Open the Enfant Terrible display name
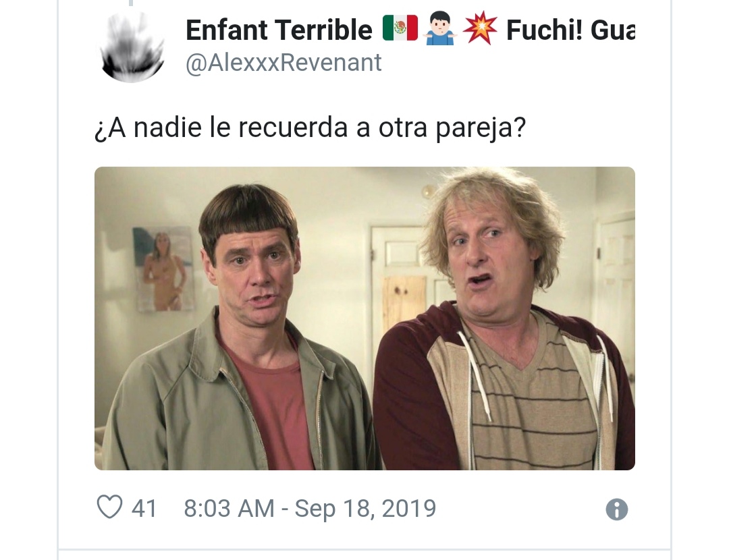This screenshot has width=729, height=560. pyautogui.click(x=279, y=30)
